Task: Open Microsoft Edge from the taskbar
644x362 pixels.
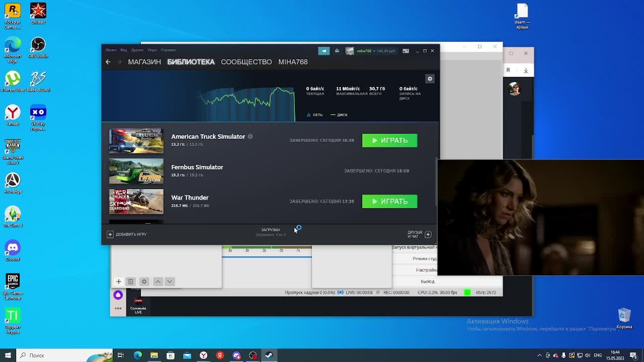Action: pos(137,355)
